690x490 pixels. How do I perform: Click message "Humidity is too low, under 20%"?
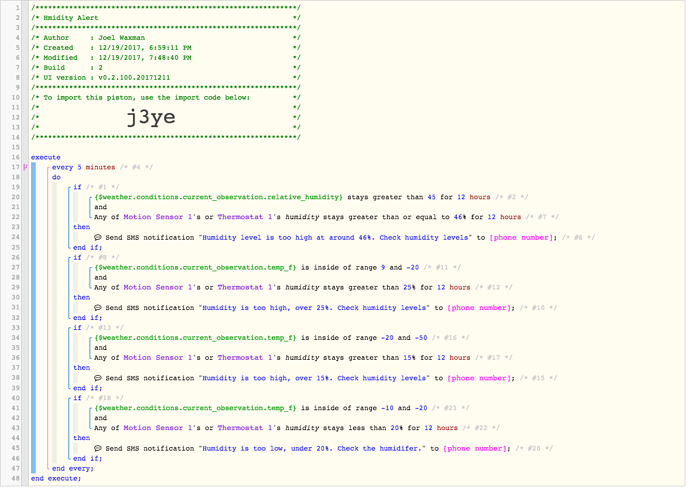coord(312,449)
